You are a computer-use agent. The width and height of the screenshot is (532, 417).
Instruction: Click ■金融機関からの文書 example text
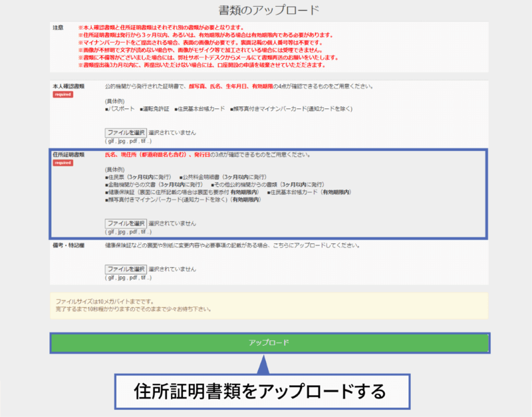(x=154, y=185)
